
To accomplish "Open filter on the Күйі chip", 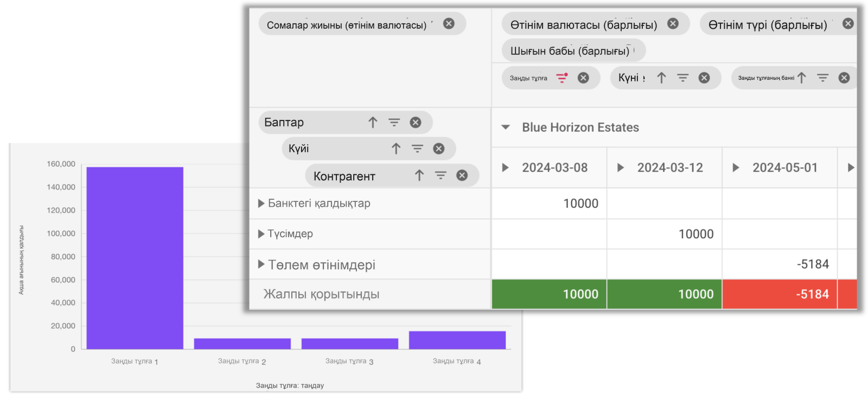I will point(417,148).
